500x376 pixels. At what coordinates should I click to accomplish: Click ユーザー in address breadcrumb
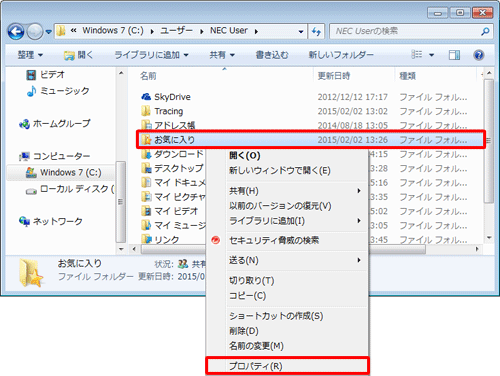176,31
